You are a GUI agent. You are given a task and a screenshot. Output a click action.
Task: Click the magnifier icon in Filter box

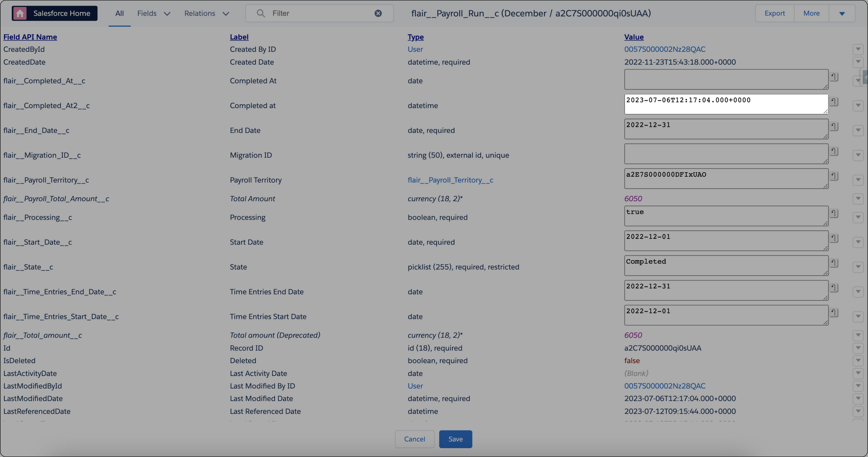pyautogui.click(x=261, y=13)
